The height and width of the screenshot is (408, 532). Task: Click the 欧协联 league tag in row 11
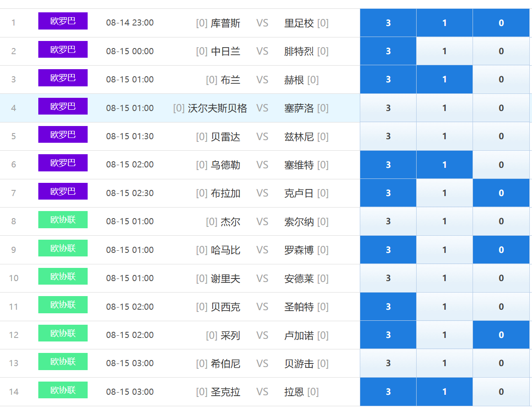(x=63, y=304)
